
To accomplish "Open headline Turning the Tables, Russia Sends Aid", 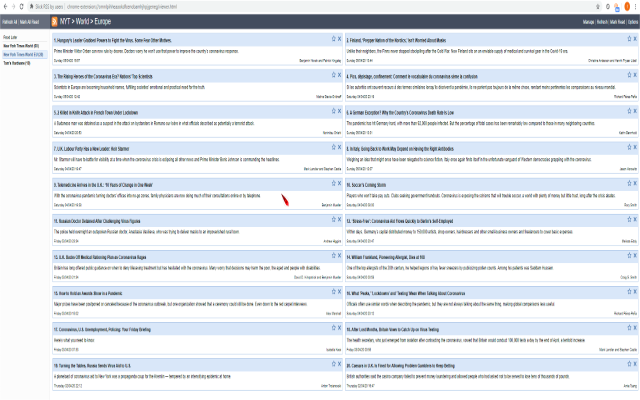I will tap(92, 366).
